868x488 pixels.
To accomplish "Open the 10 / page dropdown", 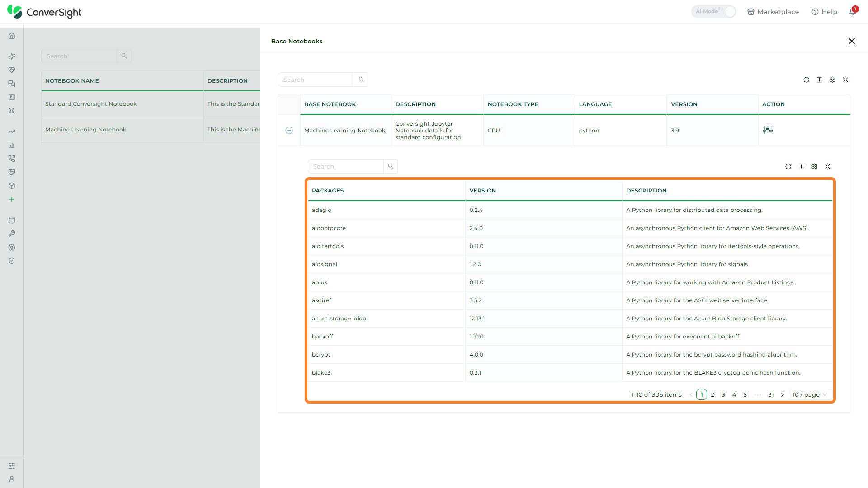I will (810, 394).
